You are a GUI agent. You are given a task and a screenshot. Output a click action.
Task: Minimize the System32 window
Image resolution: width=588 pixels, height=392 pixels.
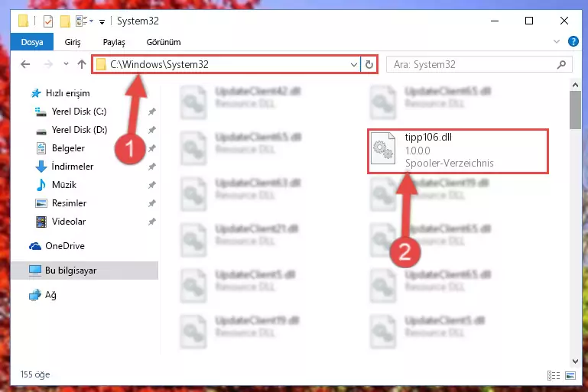495,21
